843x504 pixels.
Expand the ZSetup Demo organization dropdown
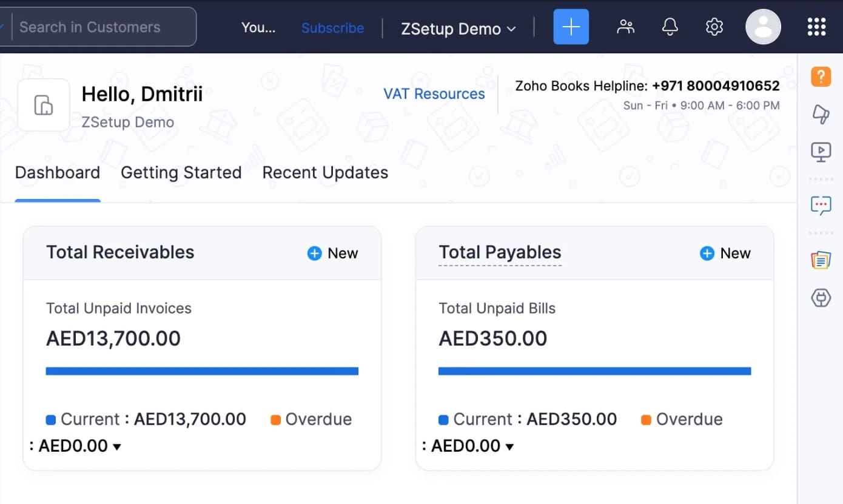click(458, 29)
